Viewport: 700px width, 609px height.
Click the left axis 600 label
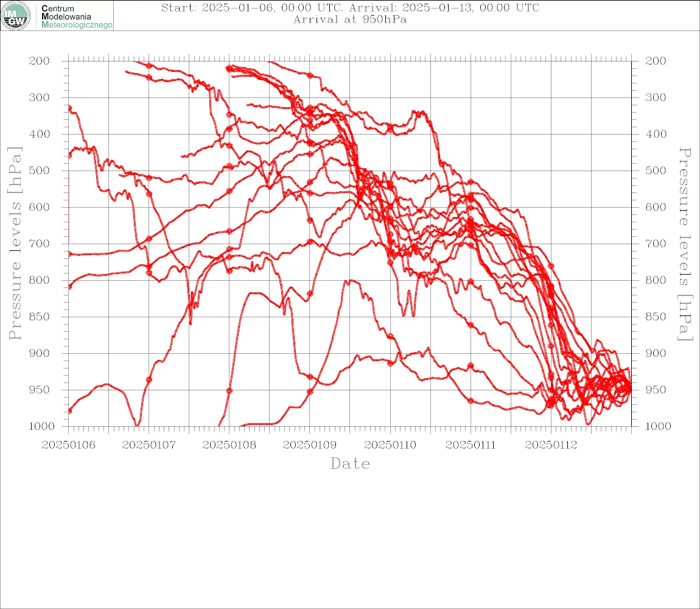point(40,207)
